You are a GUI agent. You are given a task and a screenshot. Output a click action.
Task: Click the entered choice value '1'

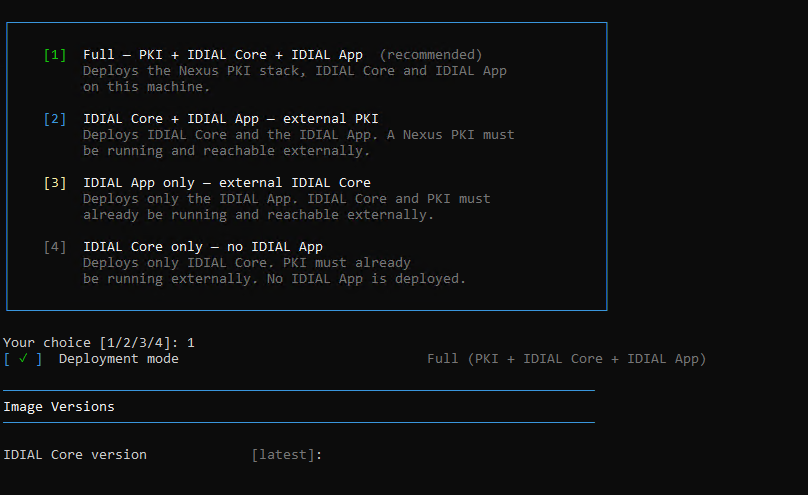pyautogui.click(x=191, y=343)
